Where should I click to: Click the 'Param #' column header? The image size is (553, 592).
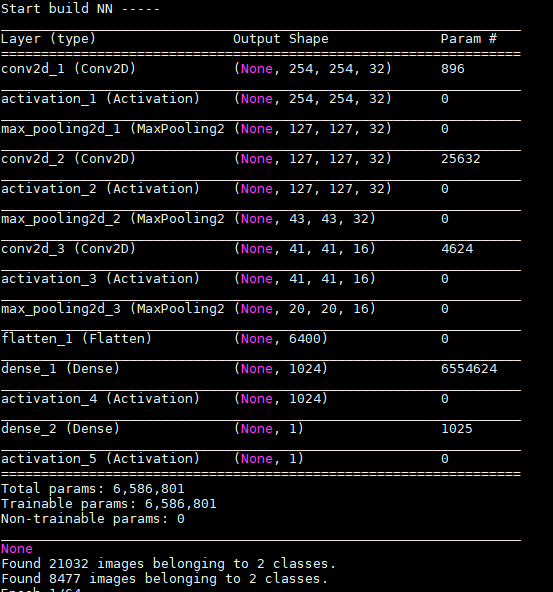click(x=468, y=39)
